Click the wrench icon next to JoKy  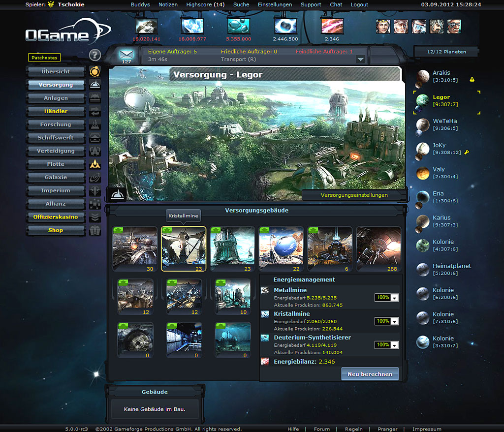tap(467, 152)
